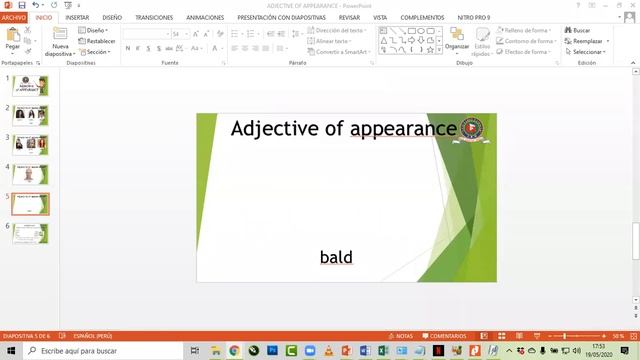This screenshot has height=360, width=640.
Task: Open the Seleccionar dropdown
Action: 586,52
